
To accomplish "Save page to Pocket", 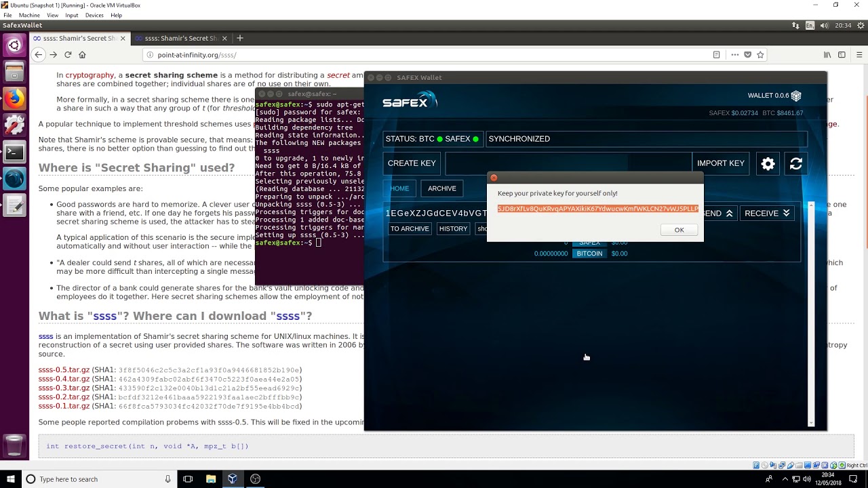I will tap(747, 55).
